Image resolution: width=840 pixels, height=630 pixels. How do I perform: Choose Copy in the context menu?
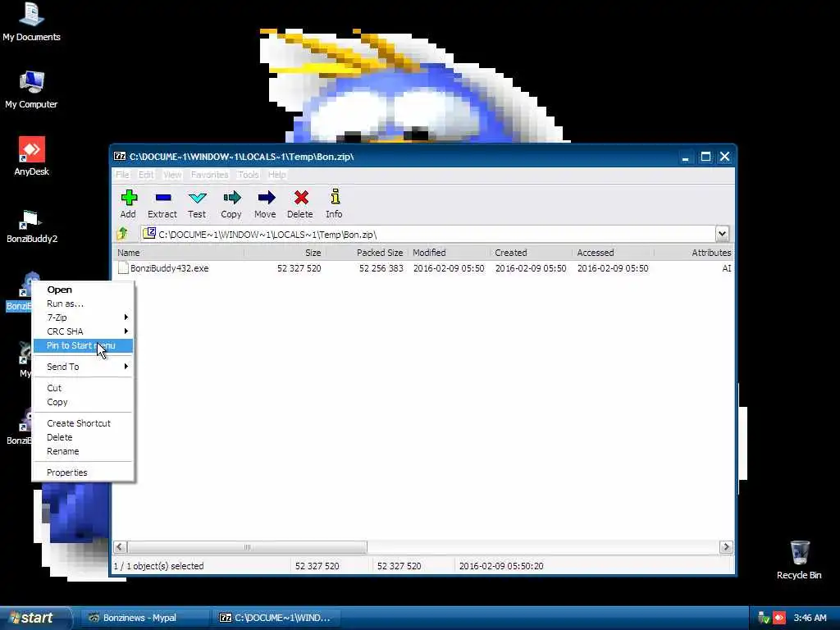point(83,402)
